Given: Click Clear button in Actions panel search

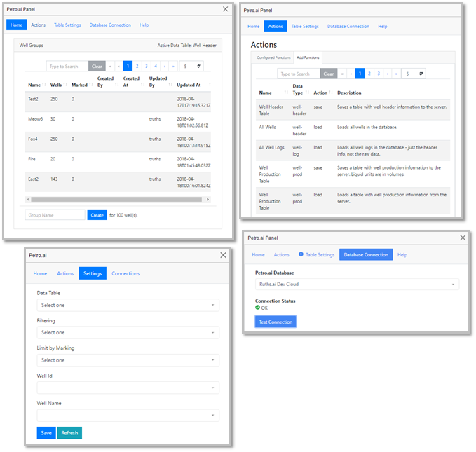Looking at the screenshot, I should coord(329,74).
